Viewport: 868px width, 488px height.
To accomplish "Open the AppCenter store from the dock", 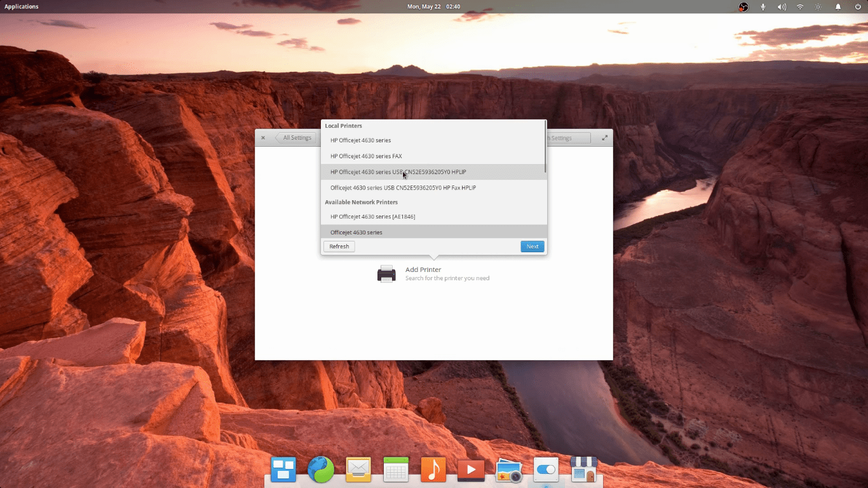I will pyautogui.click(x=583, y=470).
